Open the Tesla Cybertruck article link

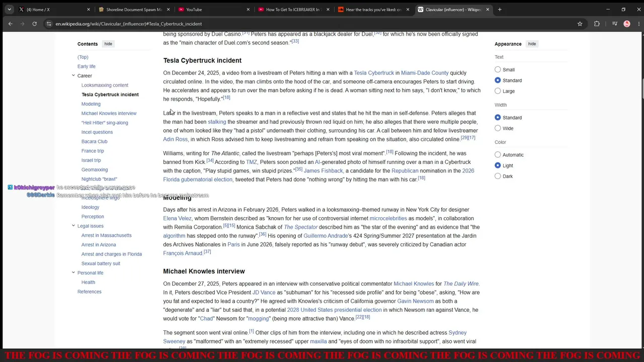click(x=374, y=73)
